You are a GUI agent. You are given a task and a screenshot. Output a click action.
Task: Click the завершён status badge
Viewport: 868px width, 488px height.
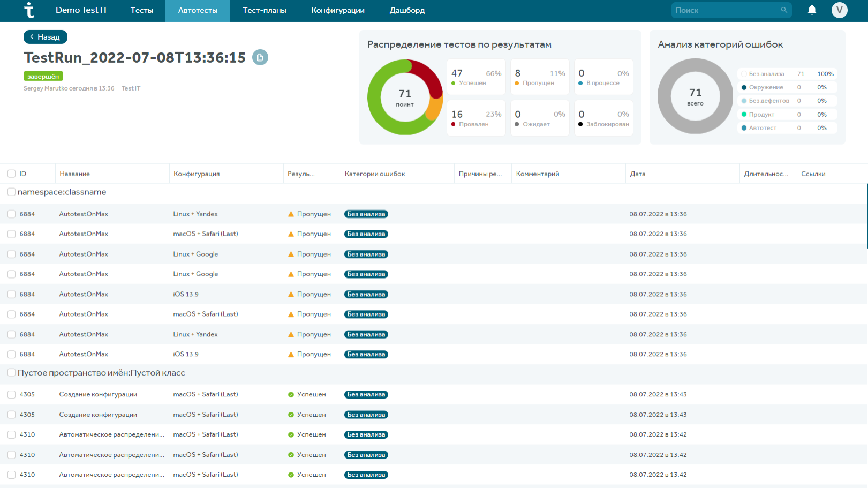pyautogui.click(x=43, y=77)
